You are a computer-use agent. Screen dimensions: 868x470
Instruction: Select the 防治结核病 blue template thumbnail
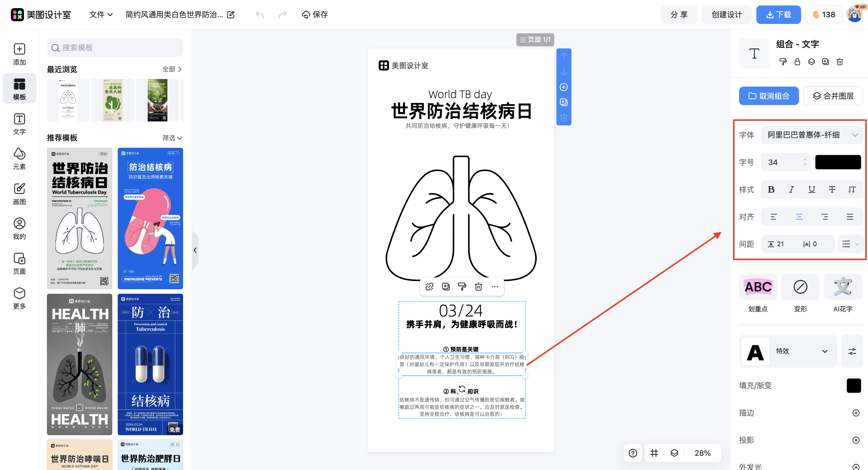click(x=150, y=218)
